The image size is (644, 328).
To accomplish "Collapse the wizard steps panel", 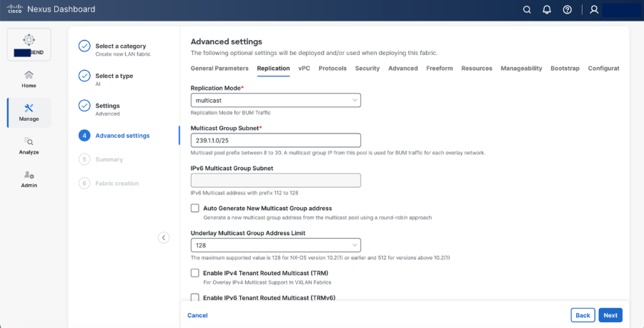I will (163, 237).
